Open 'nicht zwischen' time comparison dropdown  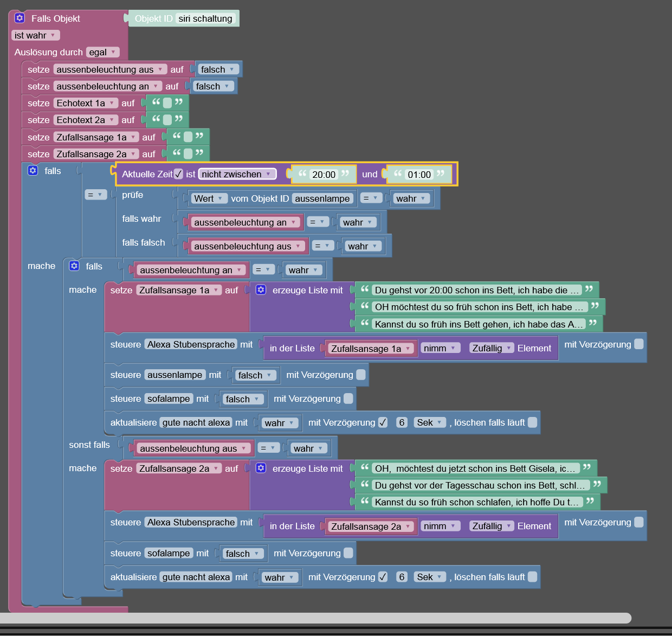(237, 174)
